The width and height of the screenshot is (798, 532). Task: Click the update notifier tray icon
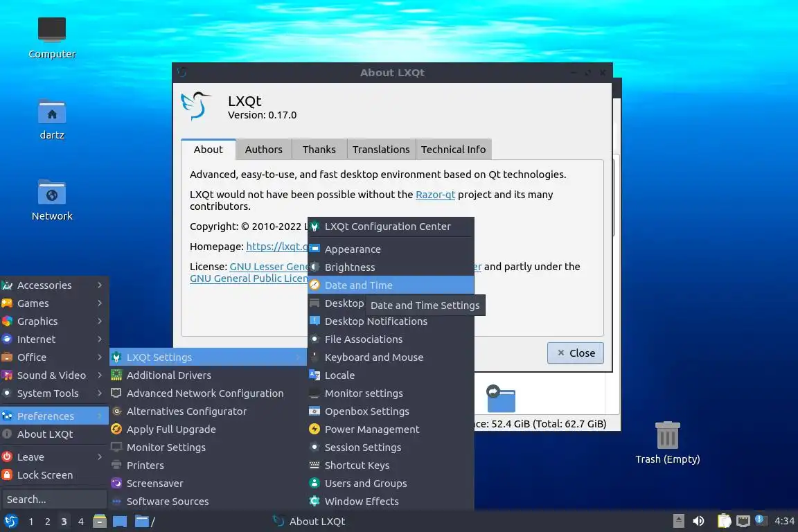click(x=759, y=520)
